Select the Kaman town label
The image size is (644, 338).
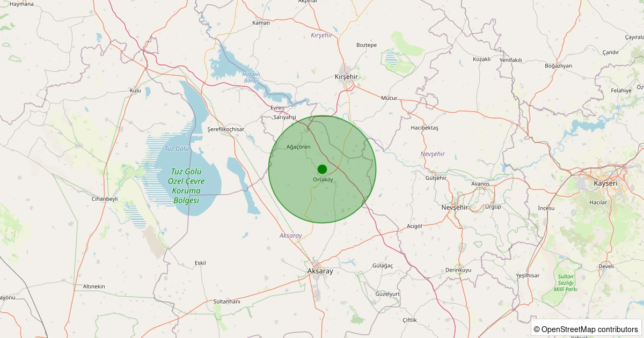coord(261,23)
